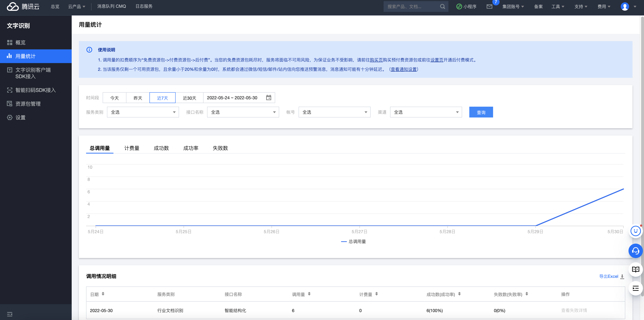Expand the 服务类别 dropdown
The height and width of the screenshot is (320, 644).
point(143,112)
